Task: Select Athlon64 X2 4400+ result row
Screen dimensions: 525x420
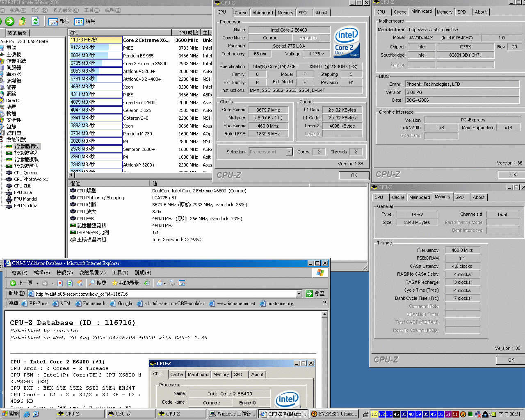Action: pyautogui.click(x=141, y=79)
